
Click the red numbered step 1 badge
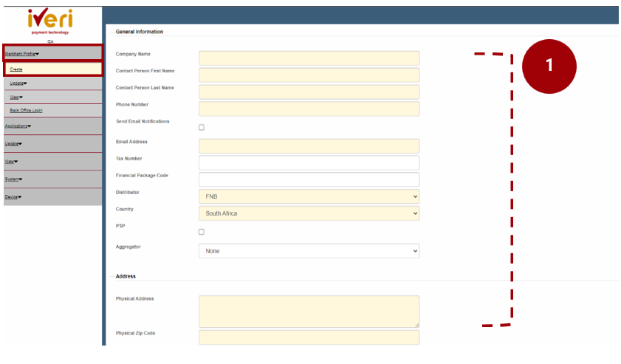pos(549,66)
